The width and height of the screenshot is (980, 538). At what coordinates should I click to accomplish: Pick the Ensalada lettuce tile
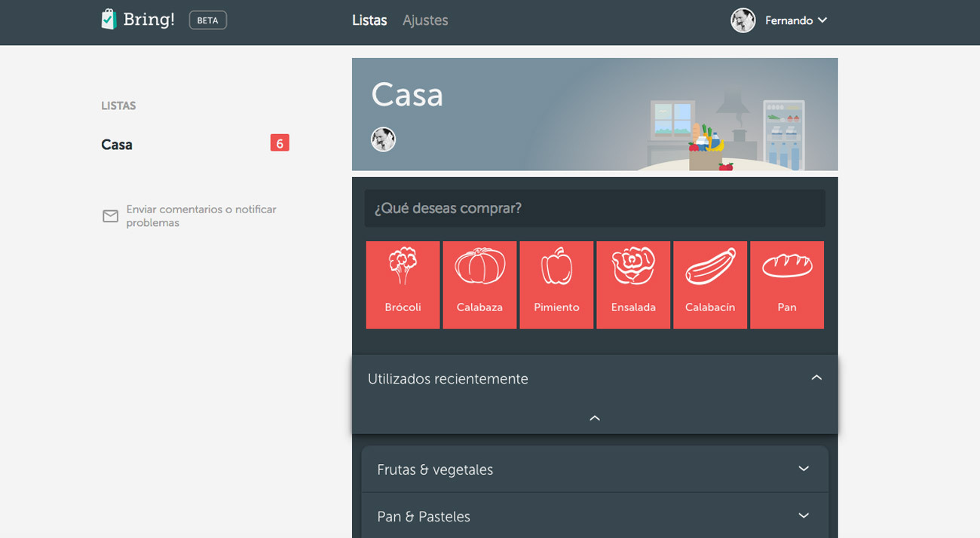[633, 285]
